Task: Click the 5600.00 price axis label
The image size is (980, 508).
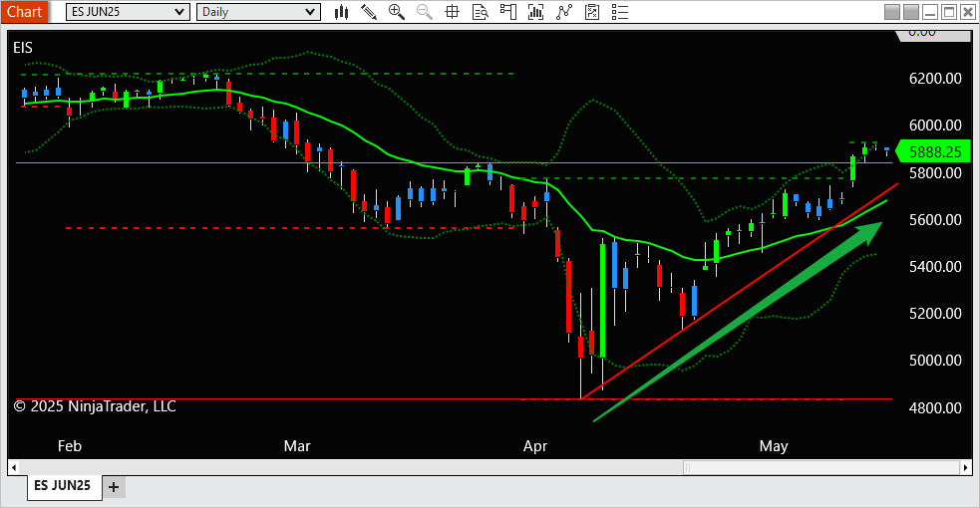Action: (935, 220)
